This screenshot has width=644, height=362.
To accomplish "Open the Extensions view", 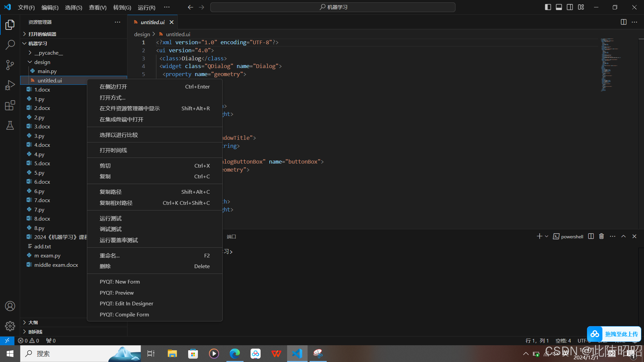I will click(x=10, y=105).
